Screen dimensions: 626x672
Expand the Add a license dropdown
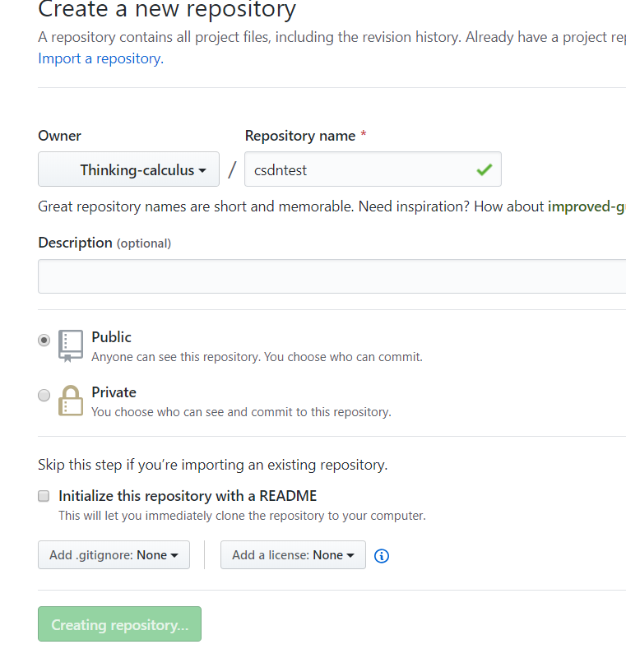click(293, 555)
